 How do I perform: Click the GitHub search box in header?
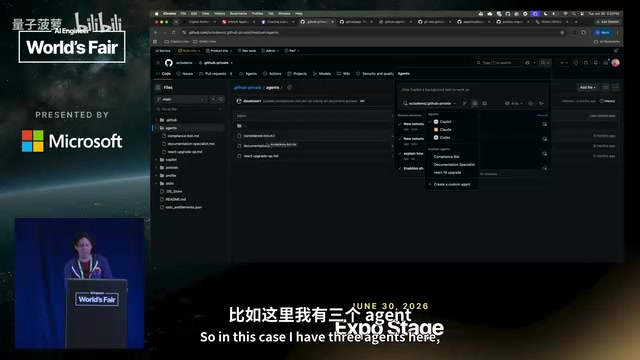(x=498, y=63)
